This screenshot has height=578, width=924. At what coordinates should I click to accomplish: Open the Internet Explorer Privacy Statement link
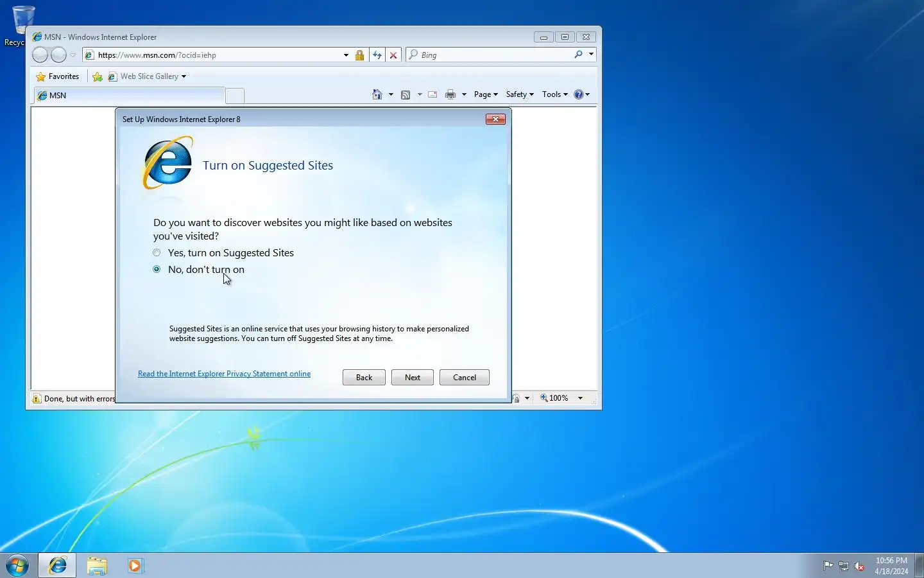click(x=224, y=374)
